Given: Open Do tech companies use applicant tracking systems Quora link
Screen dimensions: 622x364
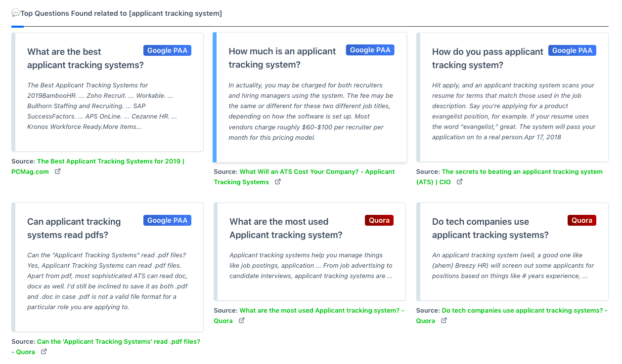Looking at the screenshot, I should pos(512,316).
